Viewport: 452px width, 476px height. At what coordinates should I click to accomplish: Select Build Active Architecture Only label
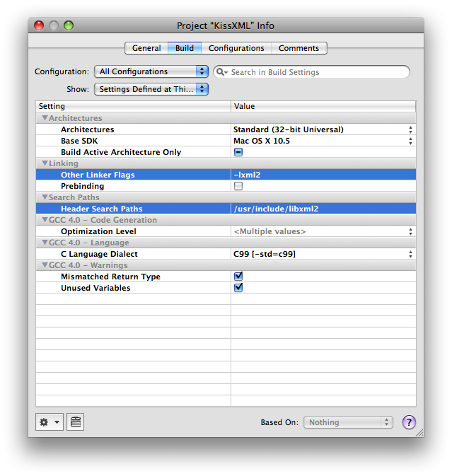pyautogui.click(x=121, y=152)
